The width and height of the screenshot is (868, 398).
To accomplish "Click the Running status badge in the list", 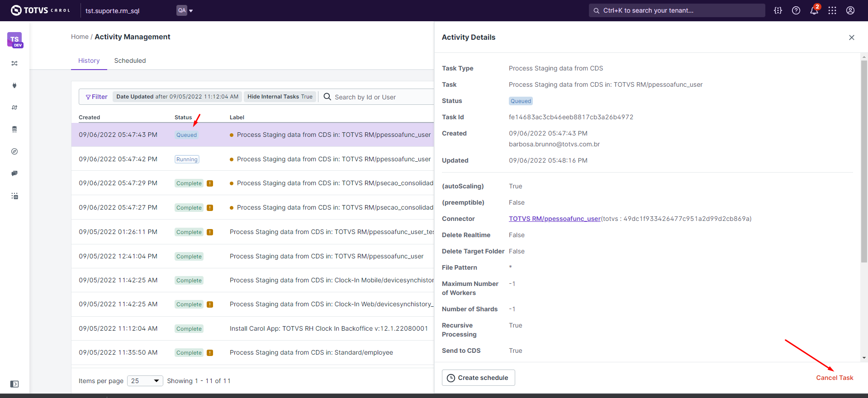I will click(187, 159).
